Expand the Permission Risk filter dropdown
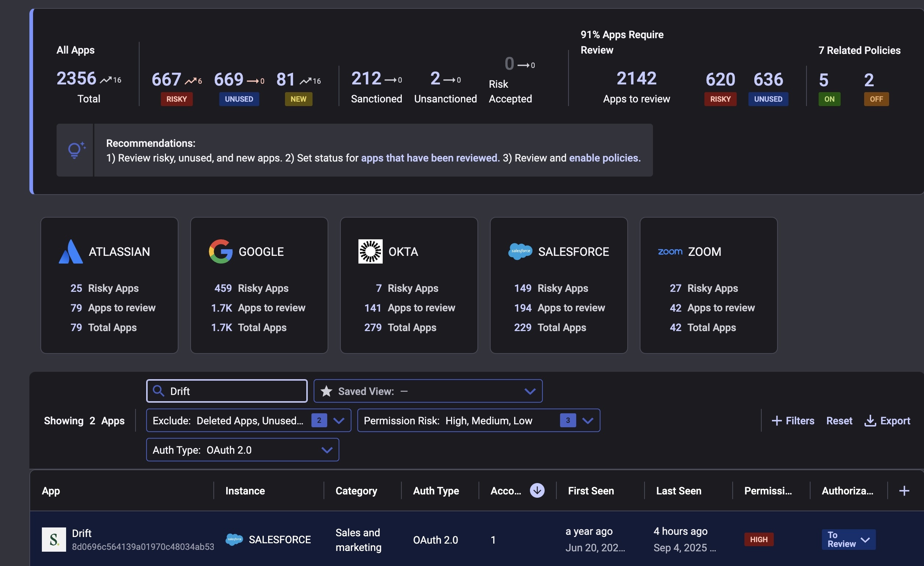 [479, 420]
